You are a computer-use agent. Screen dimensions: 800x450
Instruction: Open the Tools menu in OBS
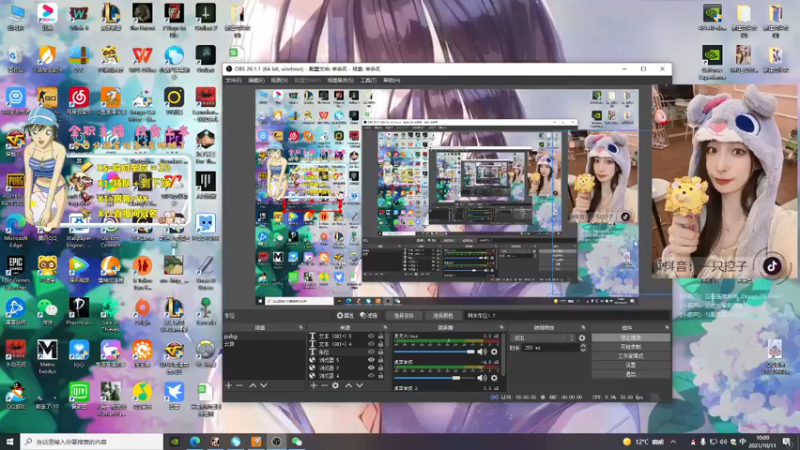367,79
